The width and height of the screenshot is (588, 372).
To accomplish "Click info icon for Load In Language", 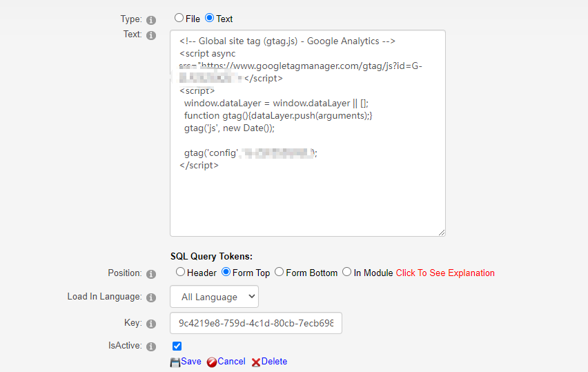I will tap(151, 297).
